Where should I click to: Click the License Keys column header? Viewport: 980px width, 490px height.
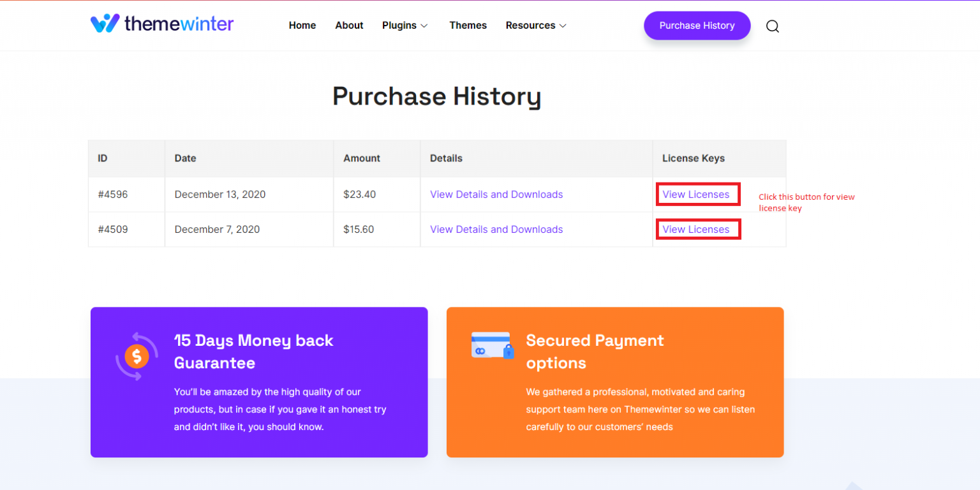tap(693, 158)
